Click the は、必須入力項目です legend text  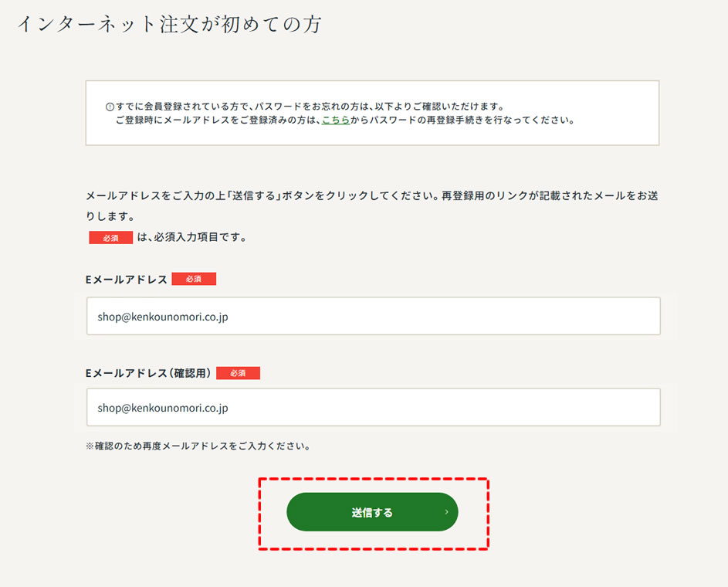click(191, 237)
